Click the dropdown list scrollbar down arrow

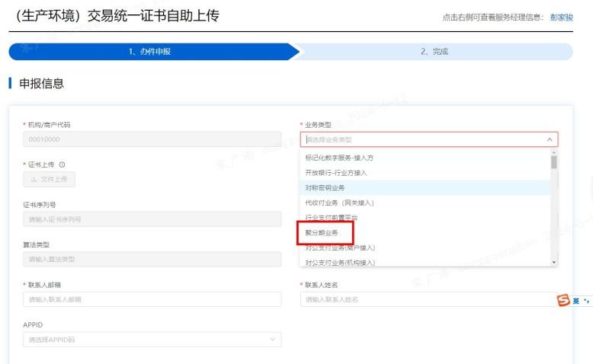[x=554, y=261]
